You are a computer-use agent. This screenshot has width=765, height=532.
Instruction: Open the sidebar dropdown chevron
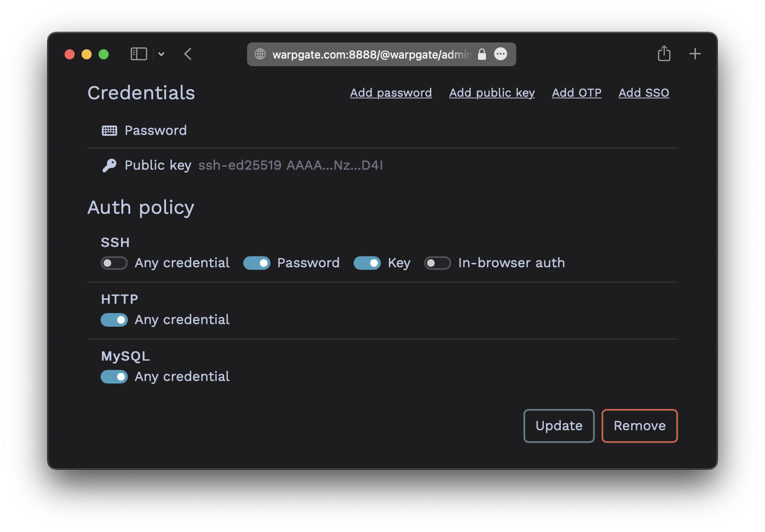coord(161,54)
